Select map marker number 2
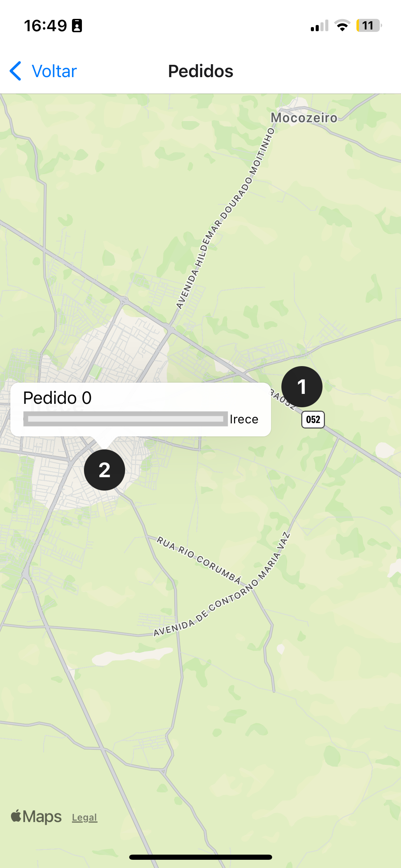The height and width of the screenshot is (868, 401). (104, 470)
